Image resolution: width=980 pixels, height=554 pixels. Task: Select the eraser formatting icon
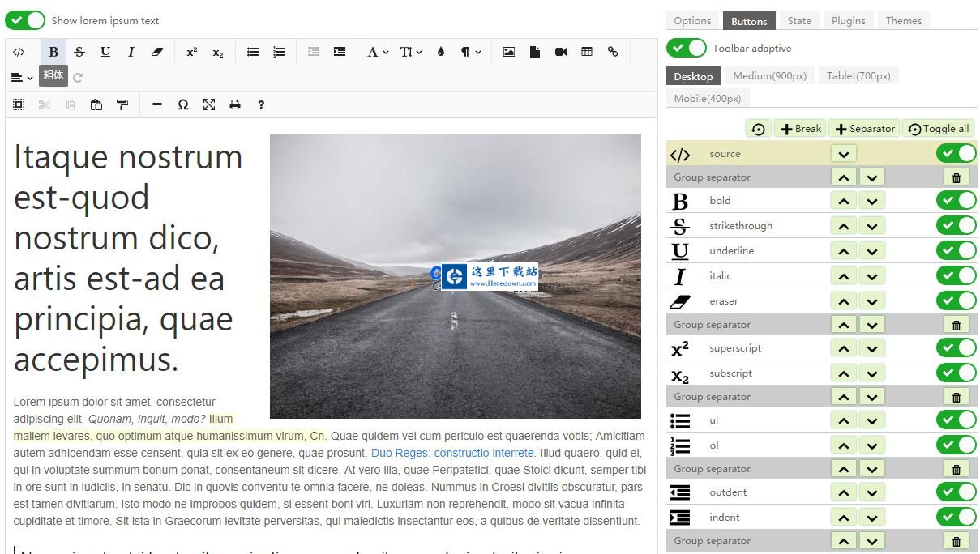click(157, 52)
